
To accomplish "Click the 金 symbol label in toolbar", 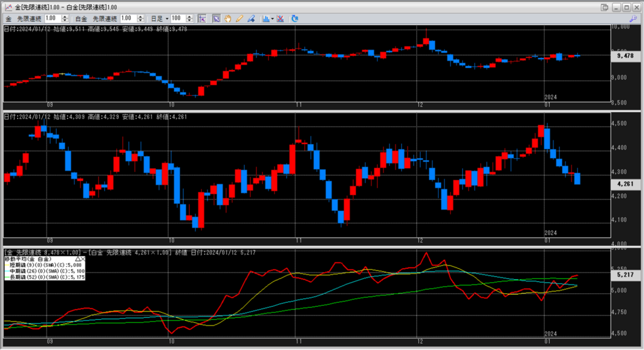I will 9,19.
